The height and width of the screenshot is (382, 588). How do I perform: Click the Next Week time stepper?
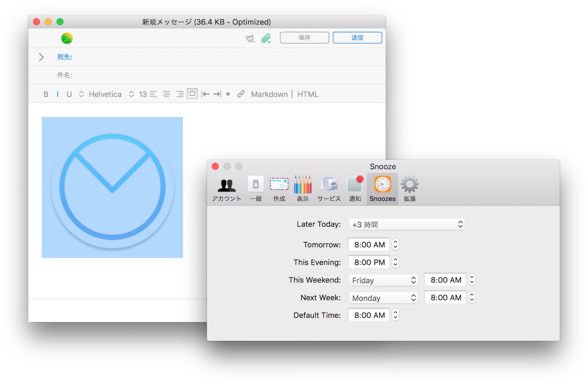[472, 298]
